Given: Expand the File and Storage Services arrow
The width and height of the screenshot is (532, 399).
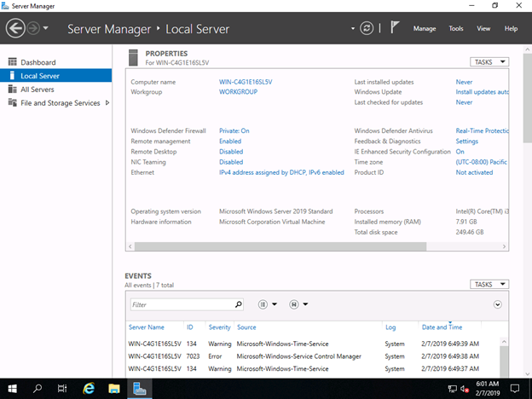Looking at the screenshot, I should click(107, 103).
